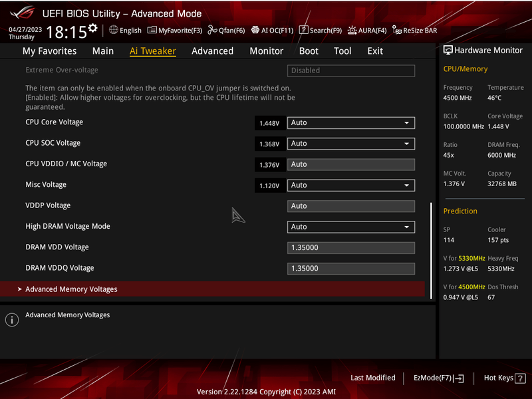Click the 18:15 clock display
Screen dimensions: 532x399
click(66, 32)
